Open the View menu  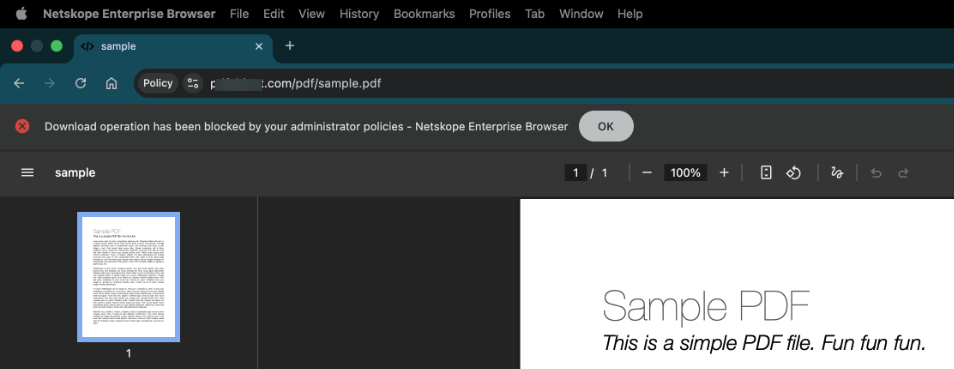[x=312, y=13]
